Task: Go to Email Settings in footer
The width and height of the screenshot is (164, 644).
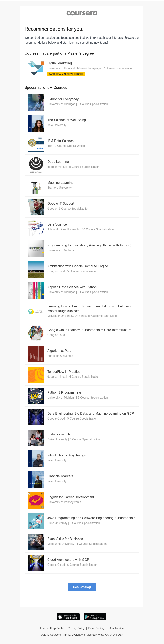Action: point(97,628)
